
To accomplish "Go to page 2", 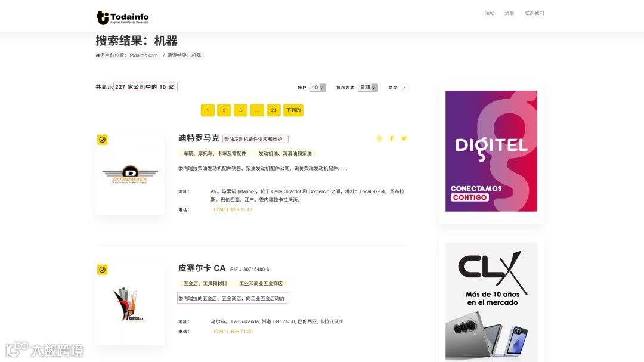I will click(224, 110).
